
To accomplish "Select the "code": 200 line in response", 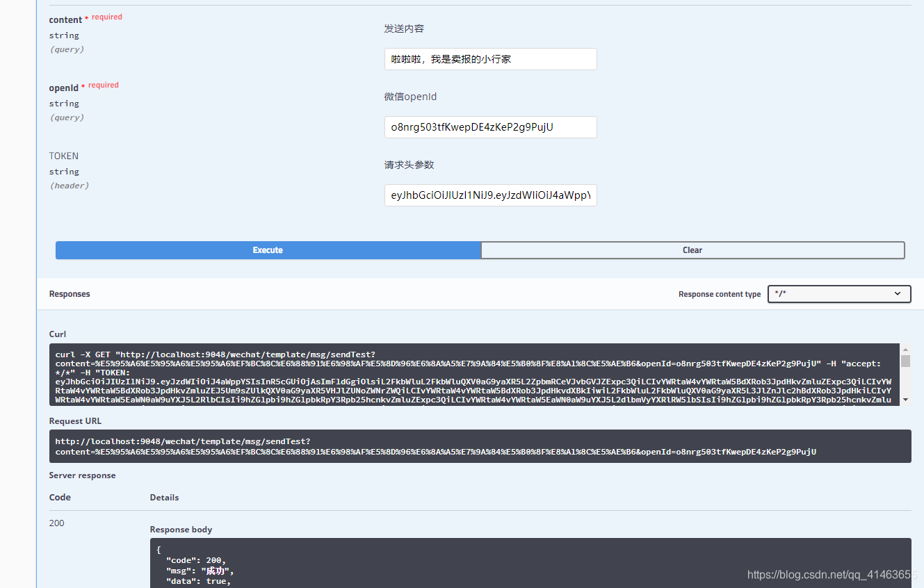I will pos(195,560).
